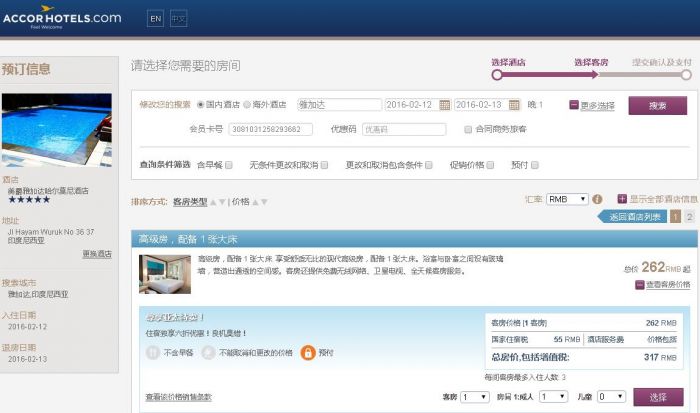Click the AccorHotels.com logo

[62, 17]
